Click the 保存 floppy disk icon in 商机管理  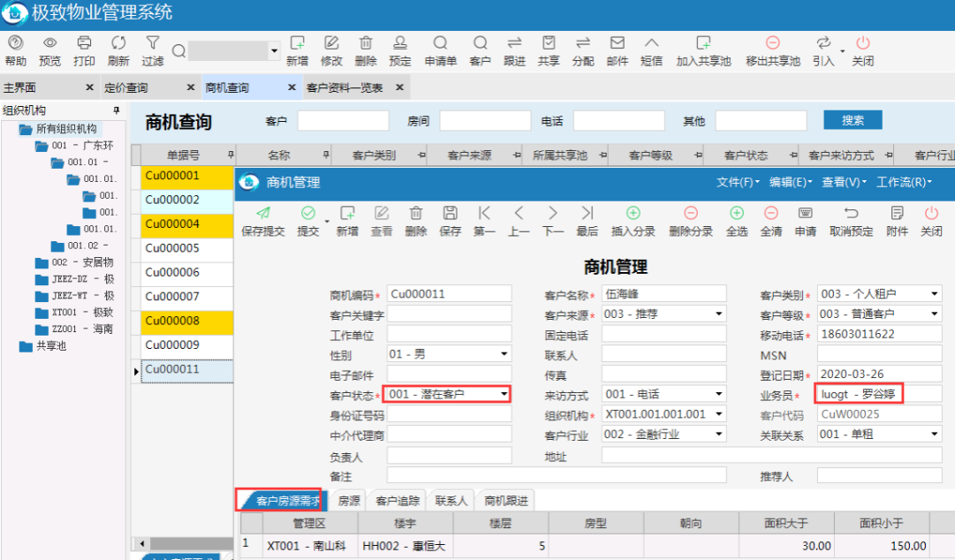tap(450, 213)
